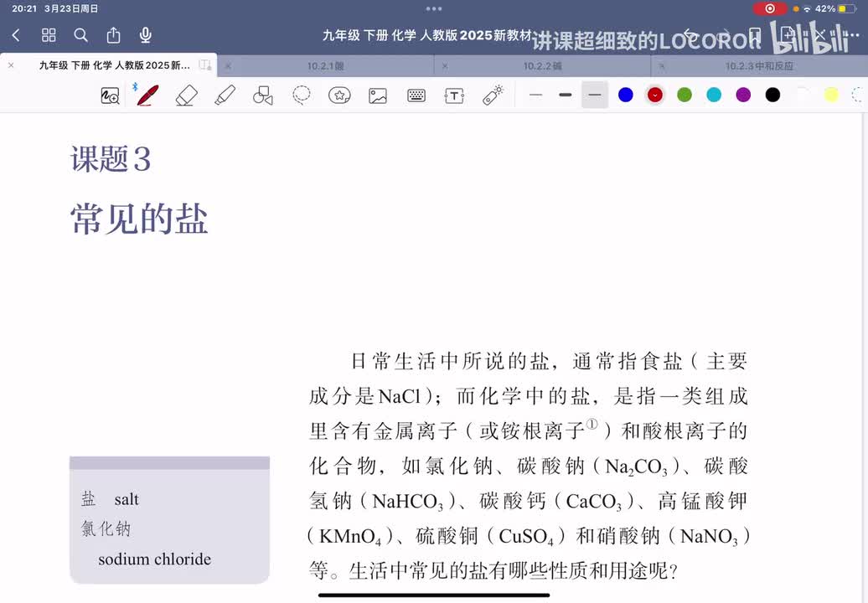Switch to the 10.2.1酸 tab
This screenshot has height=603, width=868.
tap(325, 66)
